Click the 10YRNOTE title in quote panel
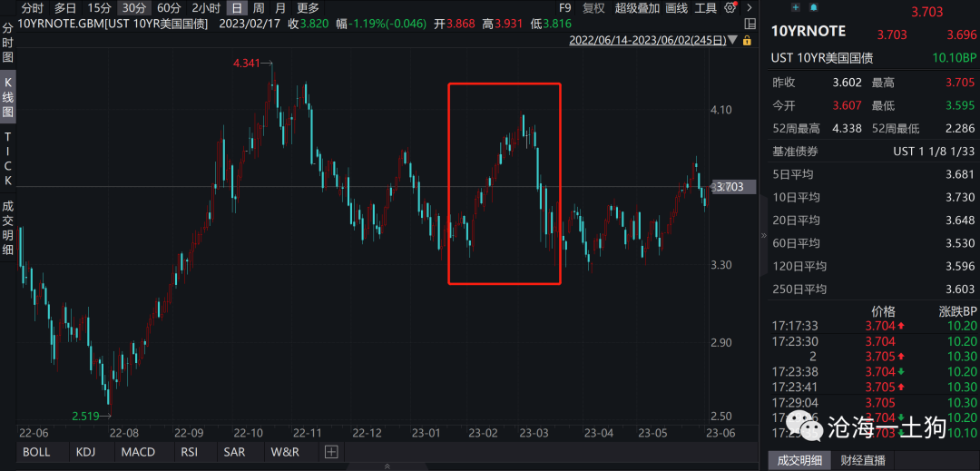The image size is (980, 471). [808, 31]
